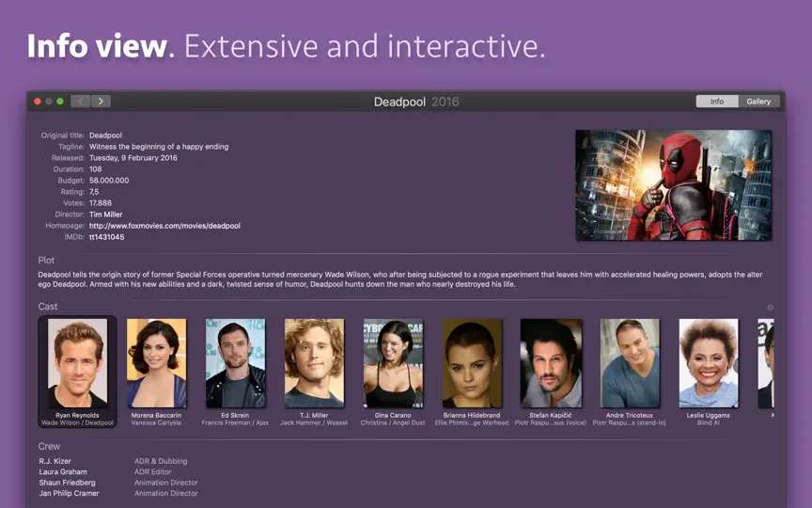The image size is (812, 508).
Task: Click the original title Deadpool value
Action: pyautogui.click(x=105, y=135)
